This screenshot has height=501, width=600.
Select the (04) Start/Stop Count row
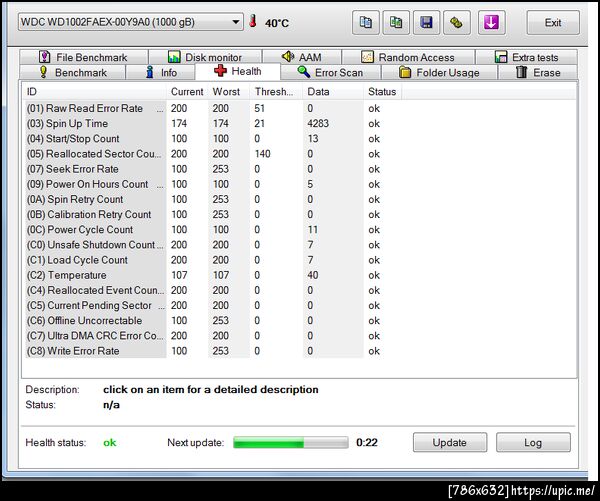(x=212, y=139)
